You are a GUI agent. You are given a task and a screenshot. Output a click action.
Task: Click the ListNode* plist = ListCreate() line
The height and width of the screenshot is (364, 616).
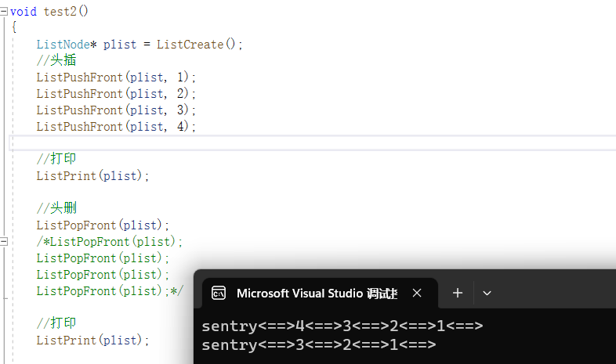[140, 45]
